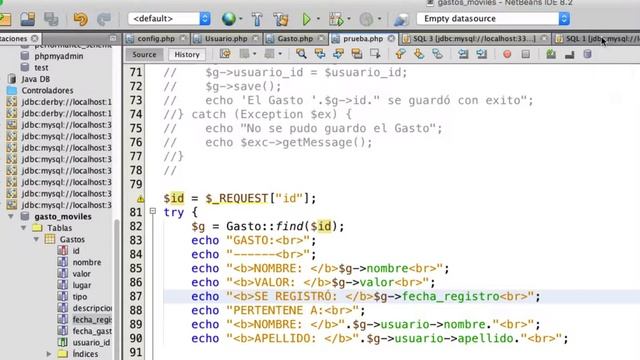This screenshot has width=640, height=360.
Task: Click Shift Line Right icon
Action: point(482,54)
